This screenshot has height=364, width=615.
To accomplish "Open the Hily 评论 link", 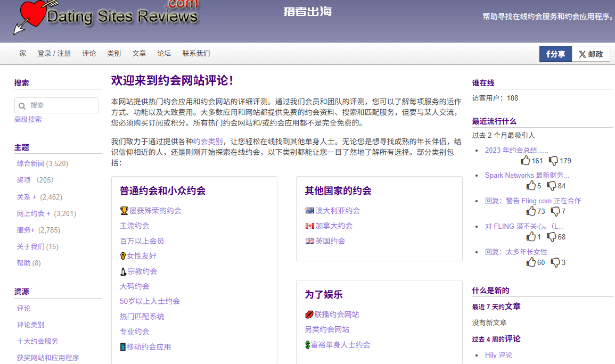I will coord(498,355).
